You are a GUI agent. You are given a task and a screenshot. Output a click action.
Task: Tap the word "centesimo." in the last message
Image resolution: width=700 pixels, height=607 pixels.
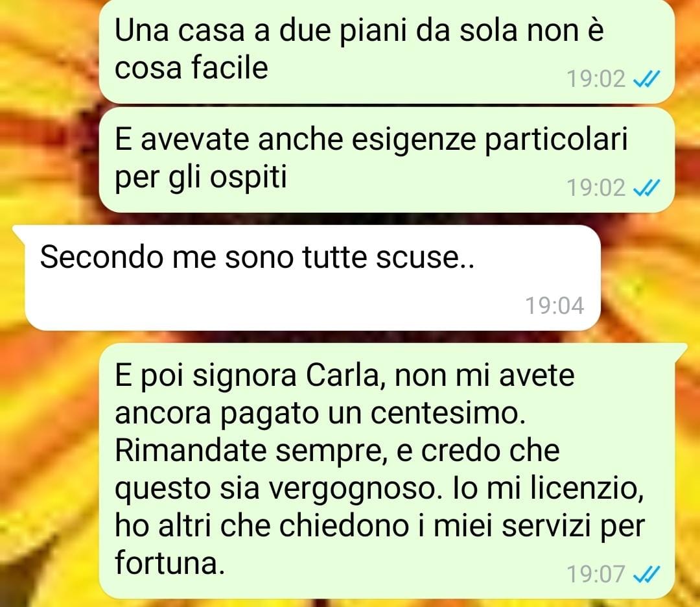(449, 414)
